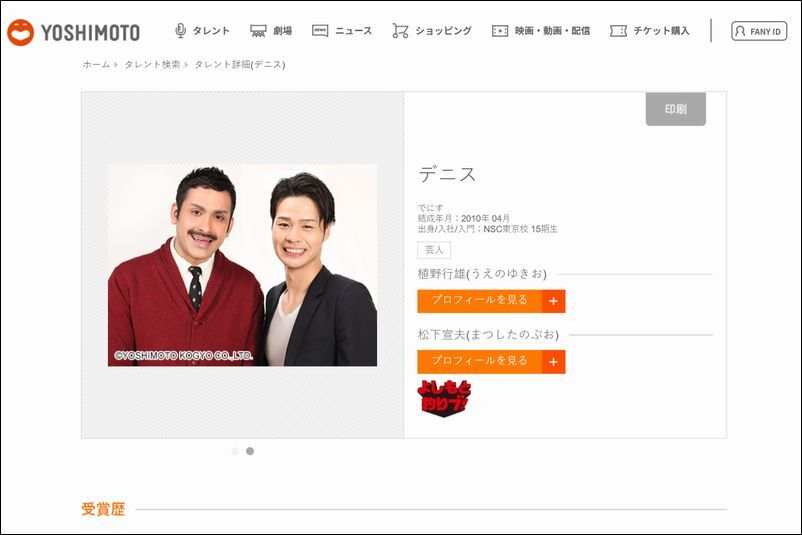
Task: Click プロフィールを見る under 松下宣夫
Action: coord(479,361)
